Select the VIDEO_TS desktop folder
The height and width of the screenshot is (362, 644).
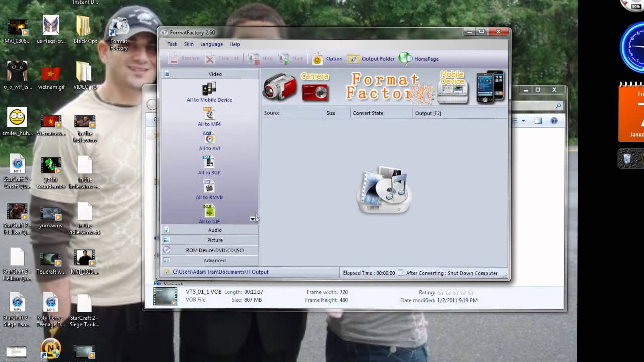85,76
